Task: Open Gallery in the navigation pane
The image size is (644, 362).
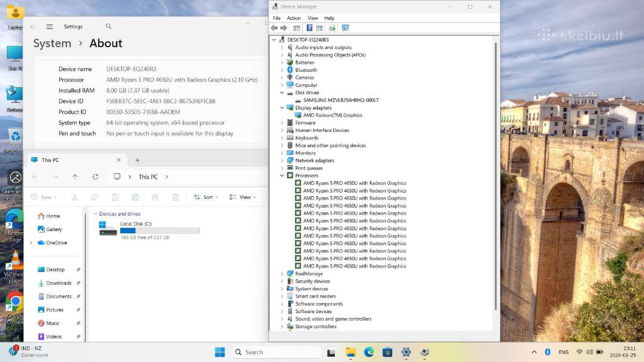Action: (50, 229)
